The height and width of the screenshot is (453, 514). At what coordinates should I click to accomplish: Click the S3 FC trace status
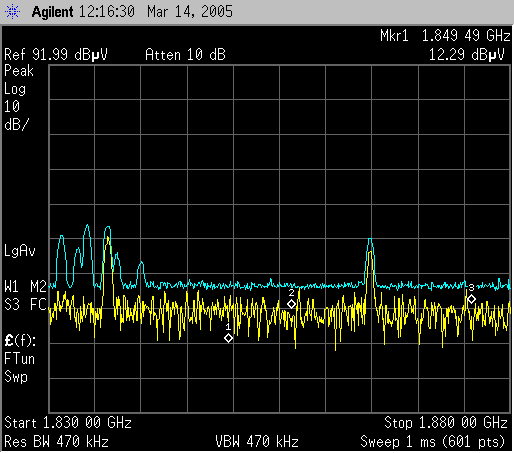point(25,304)
